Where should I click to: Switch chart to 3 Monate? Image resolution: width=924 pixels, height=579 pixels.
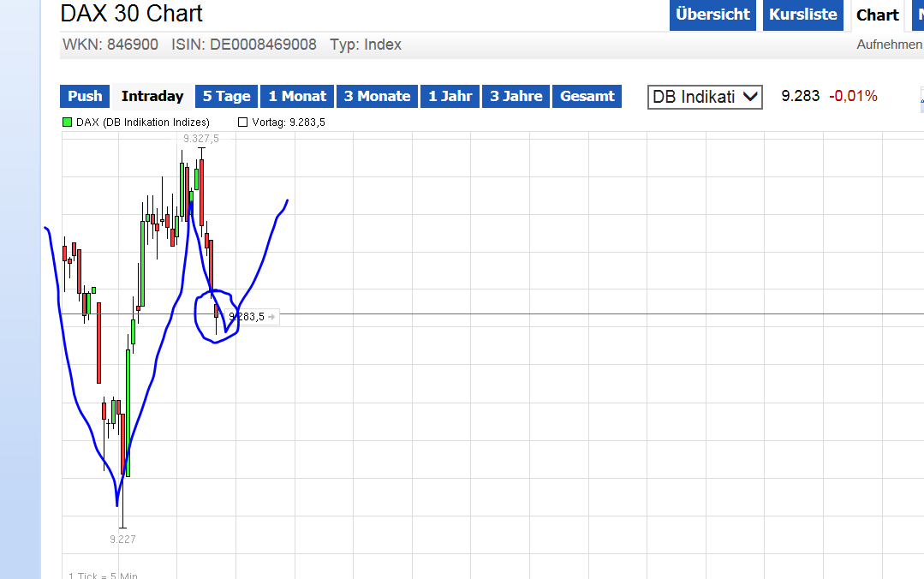[x=377, y=96]
